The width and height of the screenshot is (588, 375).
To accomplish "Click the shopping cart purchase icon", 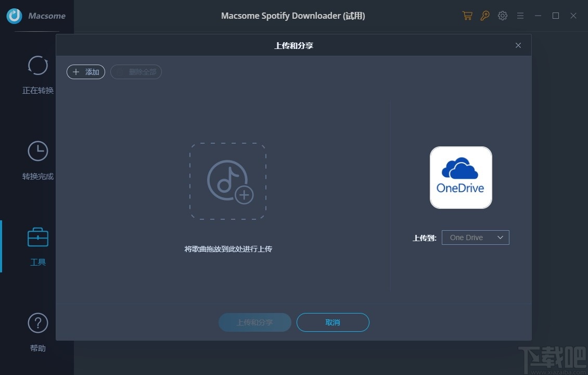I will click(x=467, y=16).
